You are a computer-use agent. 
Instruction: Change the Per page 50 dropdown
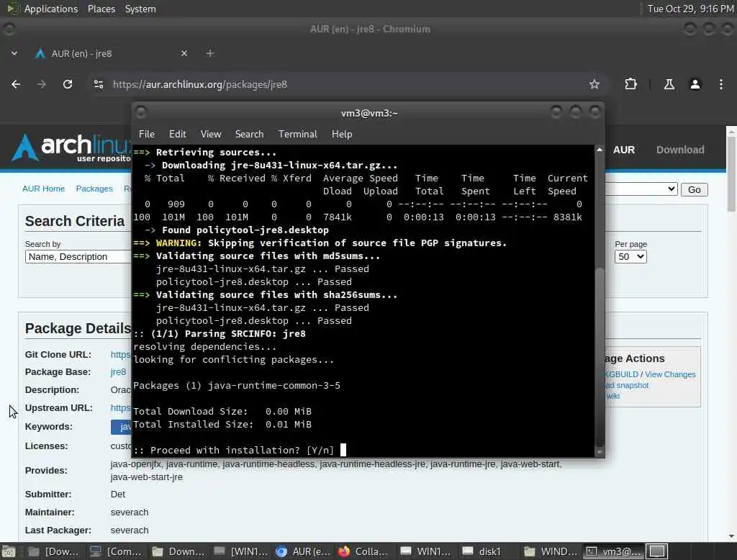(x=630, y=257)
